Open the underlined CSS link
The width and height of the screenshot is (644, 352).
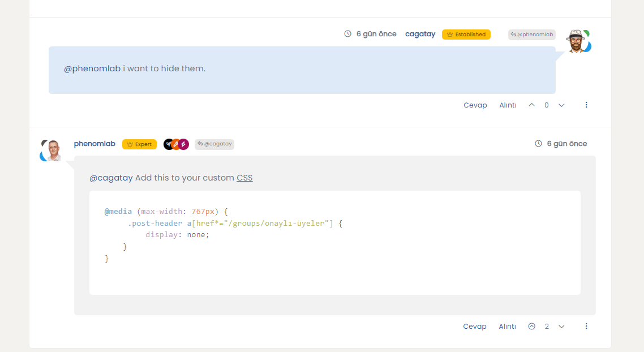pos(244,178)
